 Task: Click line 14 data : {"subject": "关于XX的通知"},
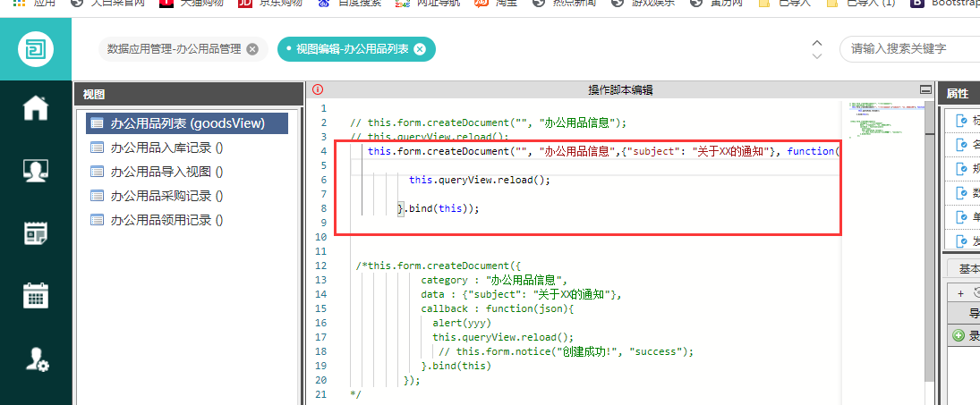coord(521,294)
